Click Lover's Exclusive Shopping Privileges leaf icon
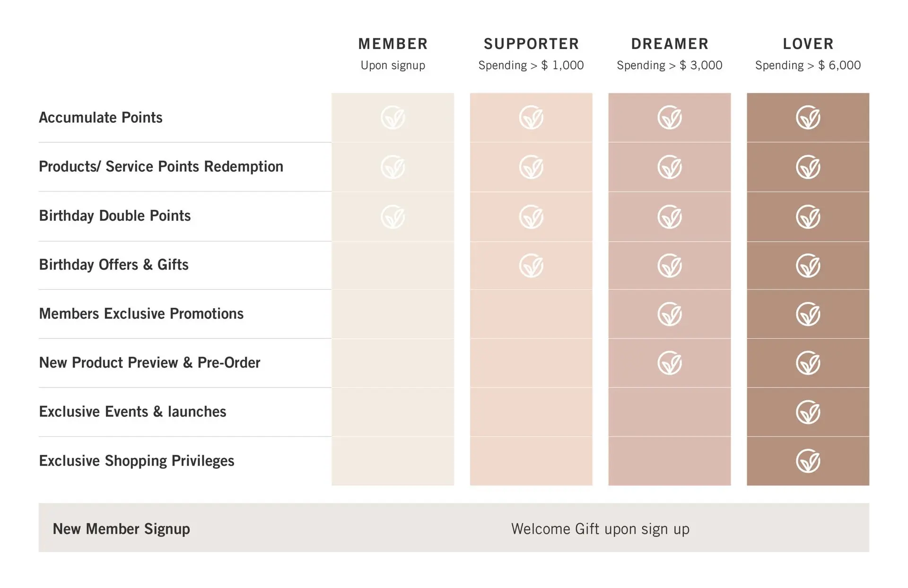Screen dimensions: 908x588 point(808,461)
